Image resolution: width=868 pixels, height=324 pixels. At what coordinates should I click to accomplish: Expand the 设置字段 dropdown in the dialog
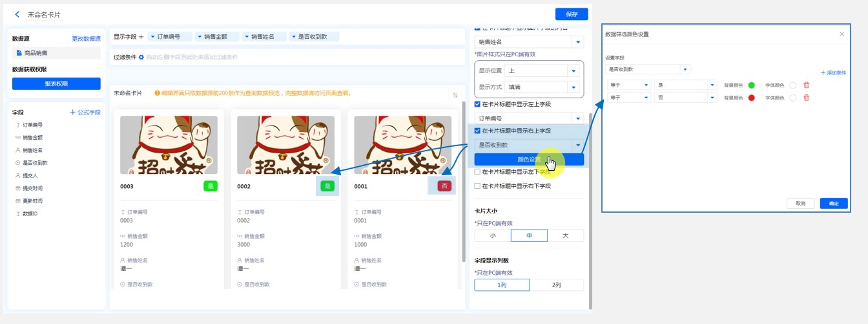[x=685, y=69]
